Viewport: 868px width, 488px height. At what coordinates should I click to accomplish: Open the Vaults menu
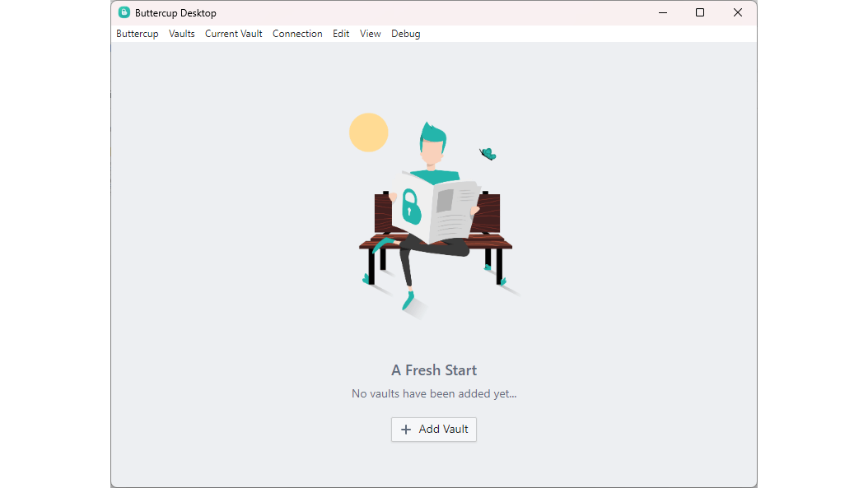point(181,34)
